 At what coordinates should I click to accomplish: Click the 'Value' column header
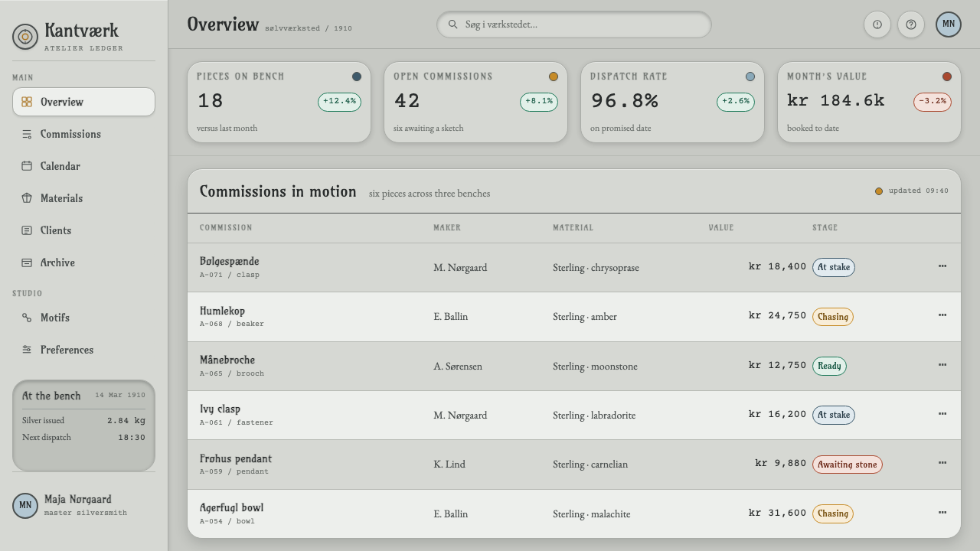click(x=721, y=228)
